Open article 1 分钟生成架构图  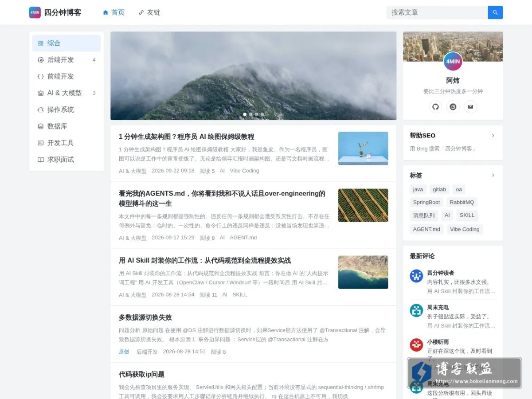click(x=187, y=137)
